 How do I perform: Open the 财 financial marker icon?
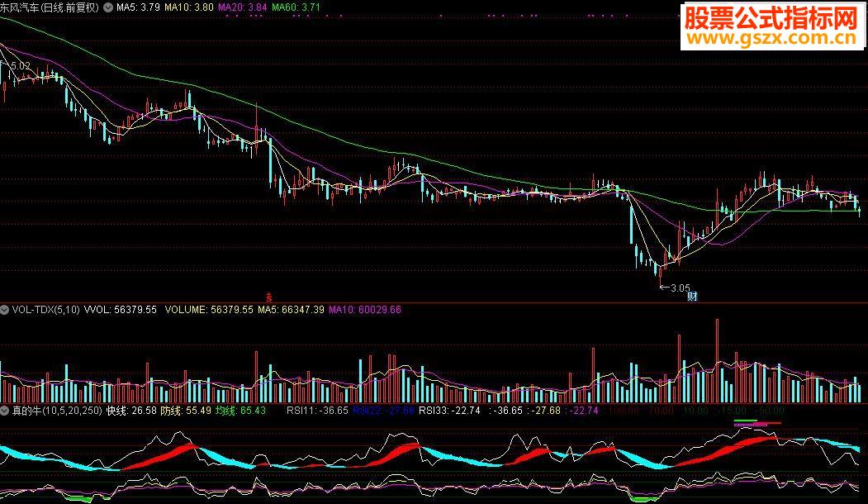click(x=692, y=297)
